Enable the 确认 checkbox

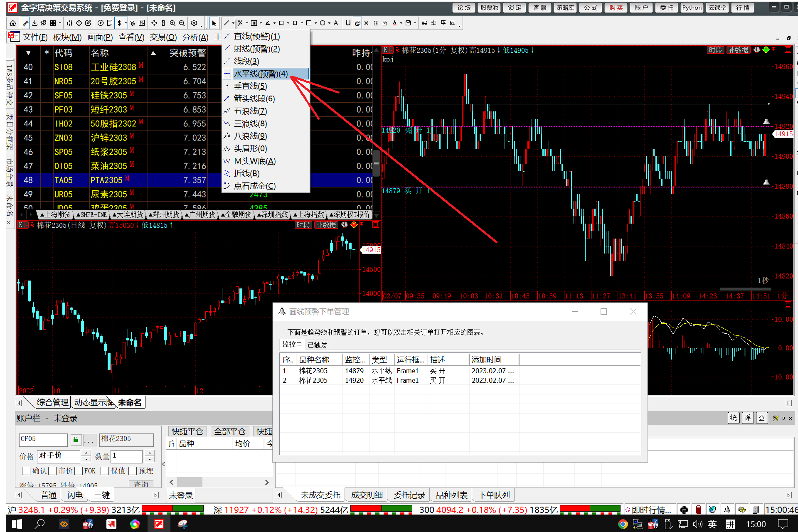coord(26,471)
